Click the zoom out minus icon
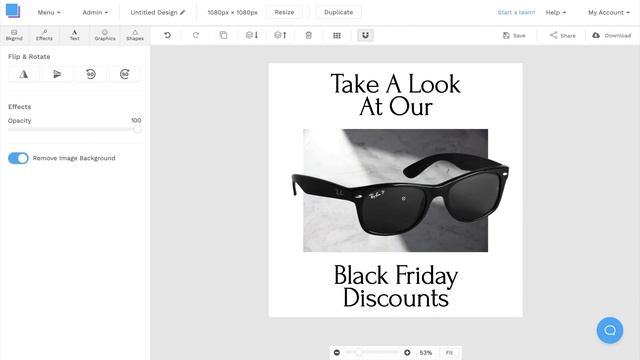640x360 pixels. point(337,352)
